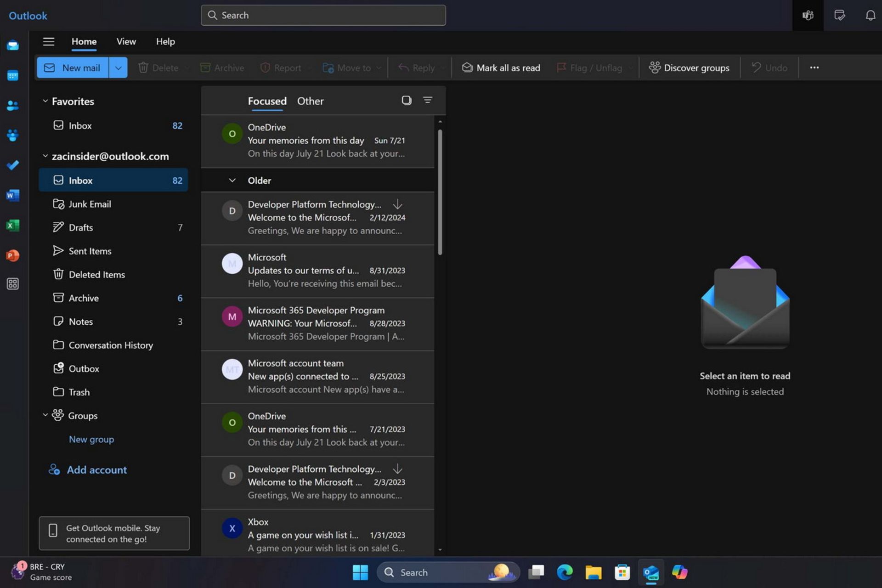Image resolution: width=882 pixels, height=588 pixels.
Task: Open the To Do checkmark icon
Action: [x=13, y=165]
